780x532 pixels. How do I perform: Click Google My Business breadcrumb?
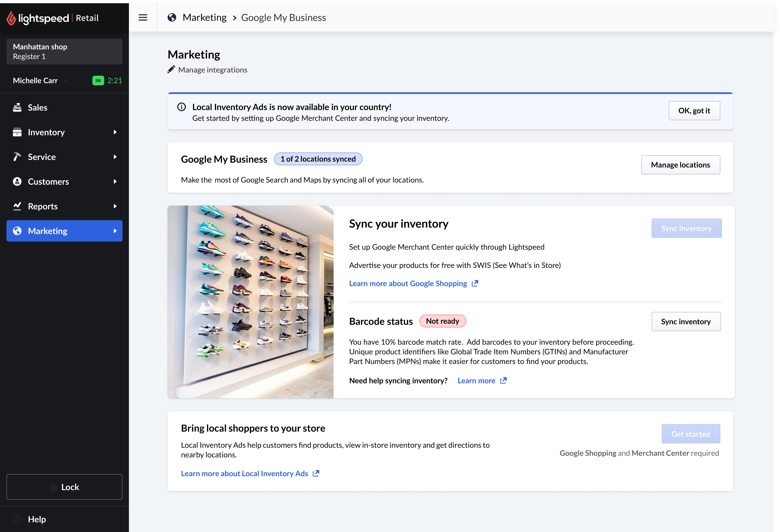coord(284,17)
